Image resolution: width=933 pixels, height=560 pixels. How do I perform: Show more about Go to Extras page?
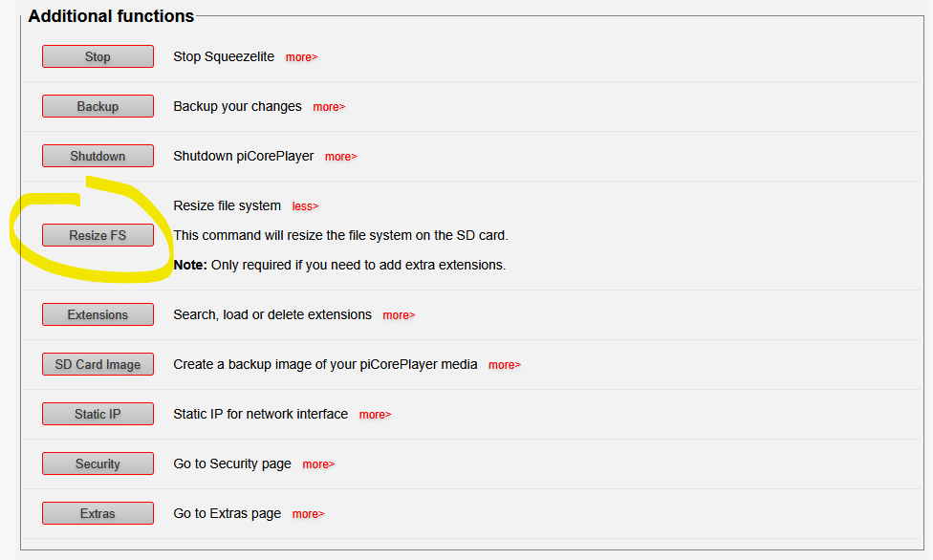click(x=308, y=514)
